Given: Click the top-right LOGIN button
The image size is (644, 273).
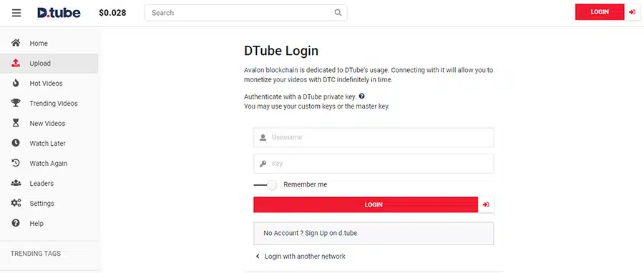Looking at the screenshot, I should coord(600,12).
